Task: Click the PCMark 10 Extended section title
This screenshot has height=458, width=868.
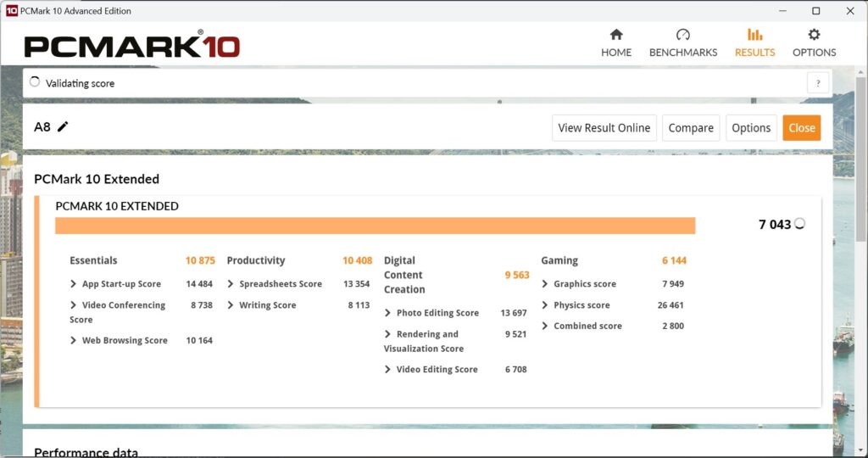Action: pyautogui.click(x=97, y=179)
